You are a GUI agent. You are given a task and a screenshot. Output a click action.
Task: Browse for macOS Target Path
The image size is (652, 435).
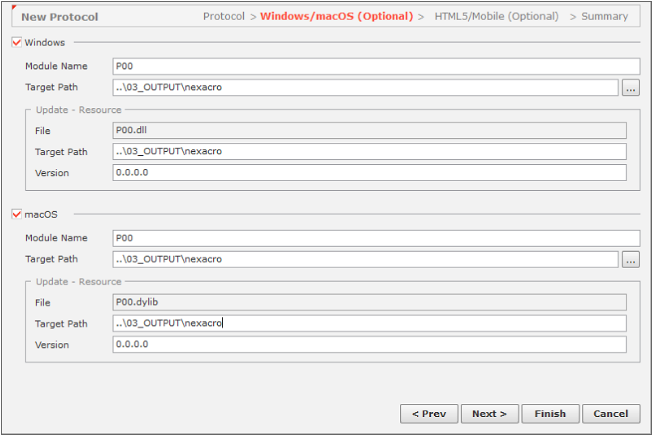point(630,260)
